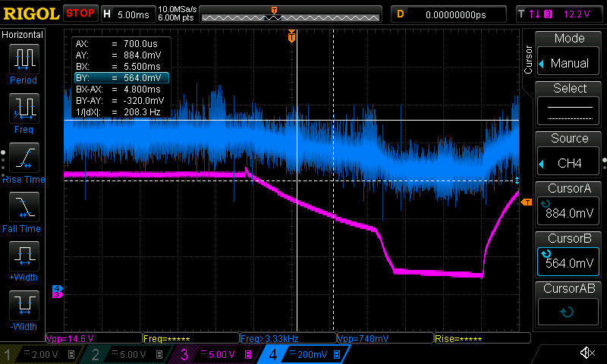Select the Freq measurement icon
The height and width of the screenshot is (364, 607).
click(24, 108)
